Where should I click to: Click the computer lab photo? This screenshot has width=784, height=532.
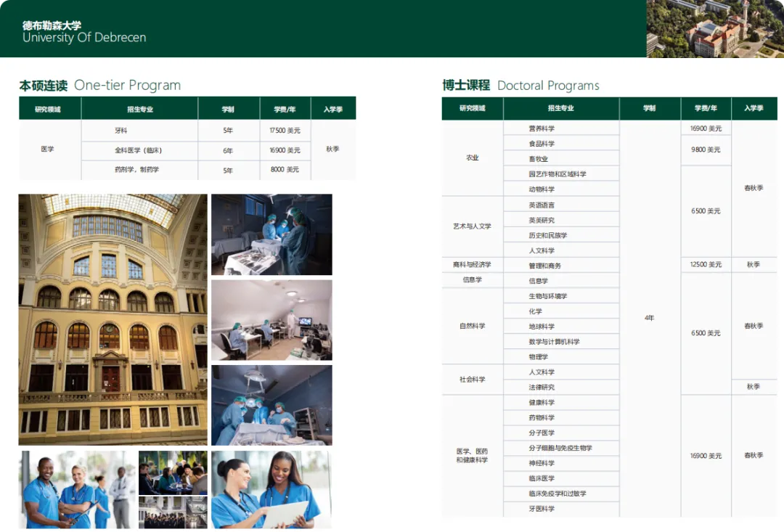271,319
